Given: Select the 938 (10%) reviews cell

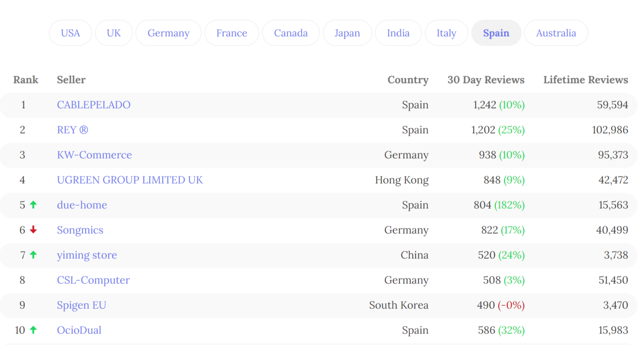Looking at the screenshot, I should (x=502, y=155).
